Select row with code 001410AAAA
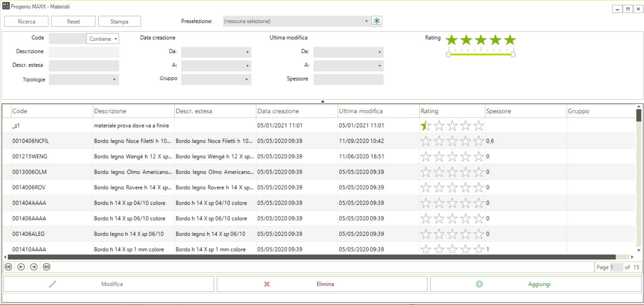 pyautogui.click(x=319, y=248)
